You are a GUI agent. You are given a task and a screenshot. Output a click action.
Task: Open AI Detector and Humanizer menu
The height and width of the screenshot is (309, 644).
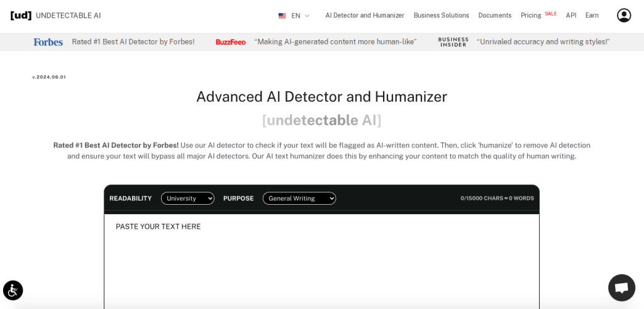coord(365,16)
